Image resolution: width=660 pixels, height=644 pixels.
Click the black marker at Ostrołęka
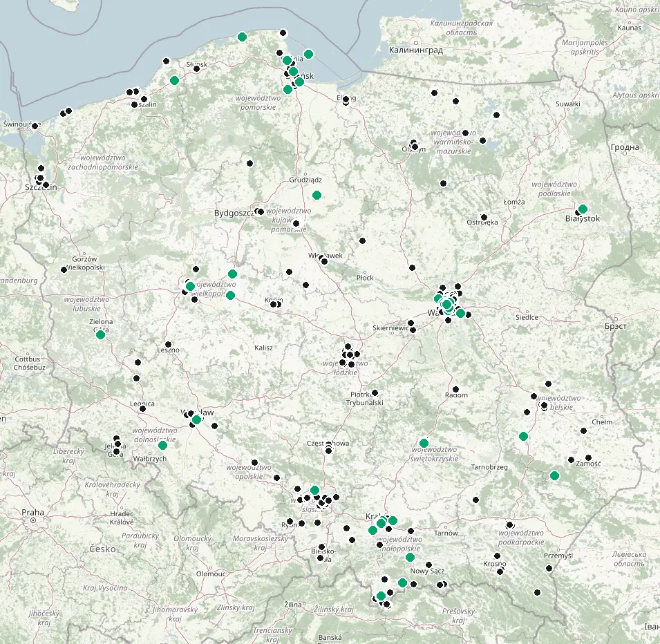click(484, 218)
